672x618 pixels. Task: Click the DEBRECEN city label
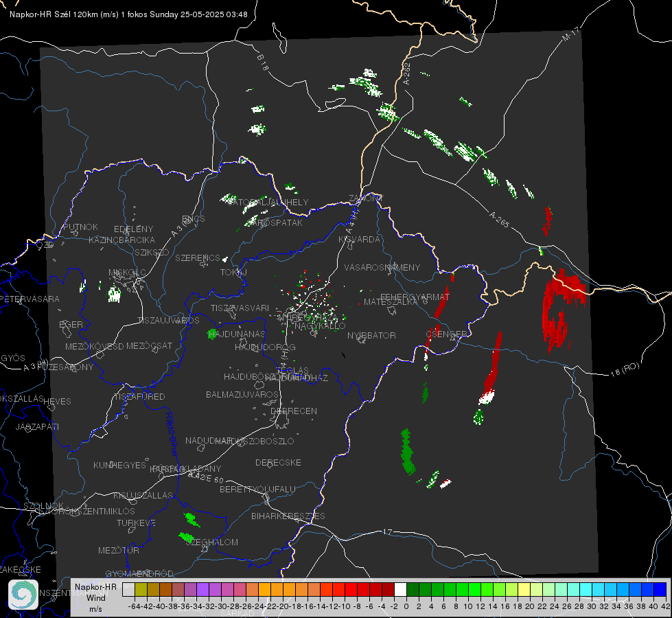tap(294, 411)
